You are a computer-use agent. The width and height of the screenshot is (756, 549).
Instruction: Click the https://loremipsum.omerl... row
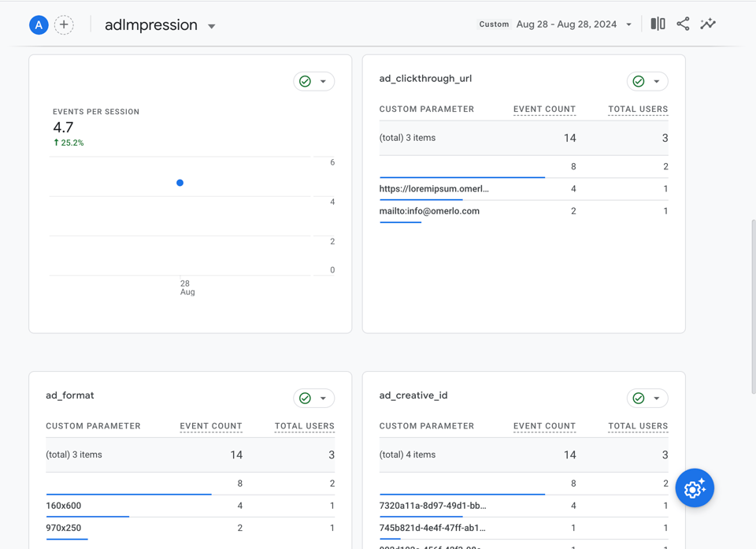click(524, 189)
